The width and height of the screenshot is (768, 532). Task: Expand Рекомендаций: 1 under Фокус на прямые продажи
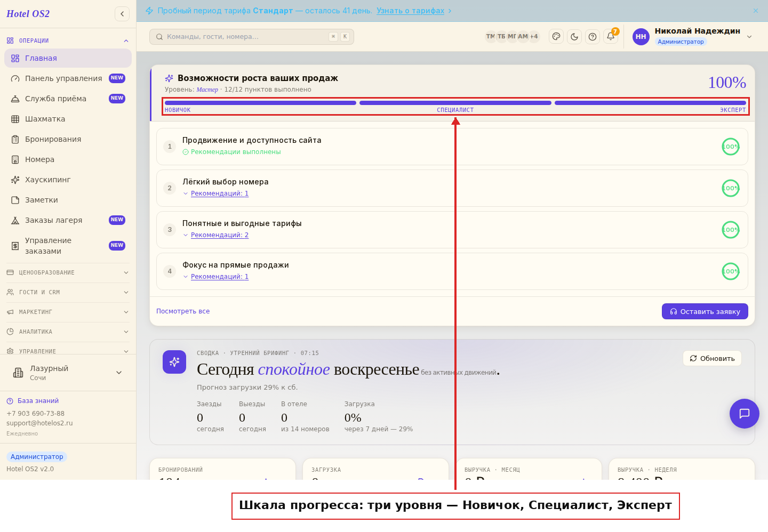pos(220,277)
